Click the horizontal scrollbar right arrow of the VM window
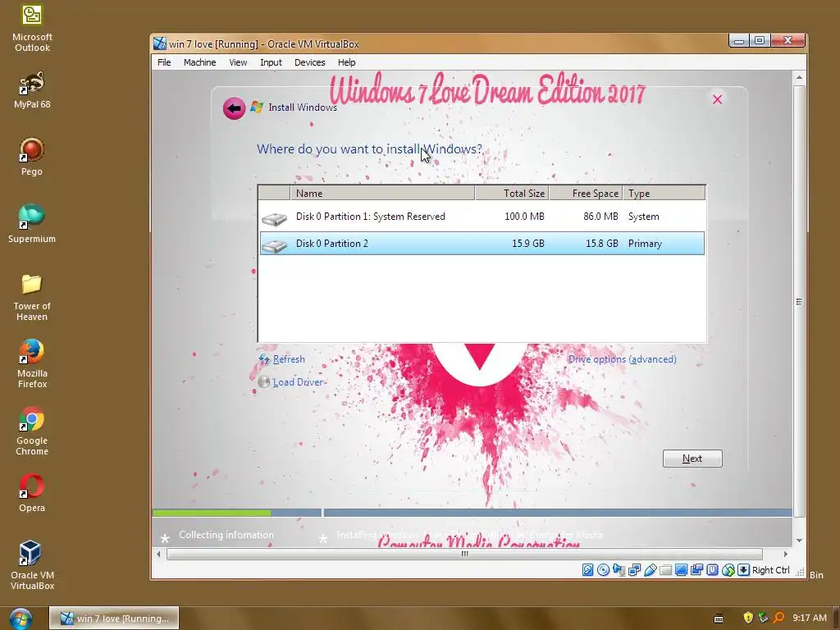The height and width of the screenshot is (630, 840). (x=785, y=554)
